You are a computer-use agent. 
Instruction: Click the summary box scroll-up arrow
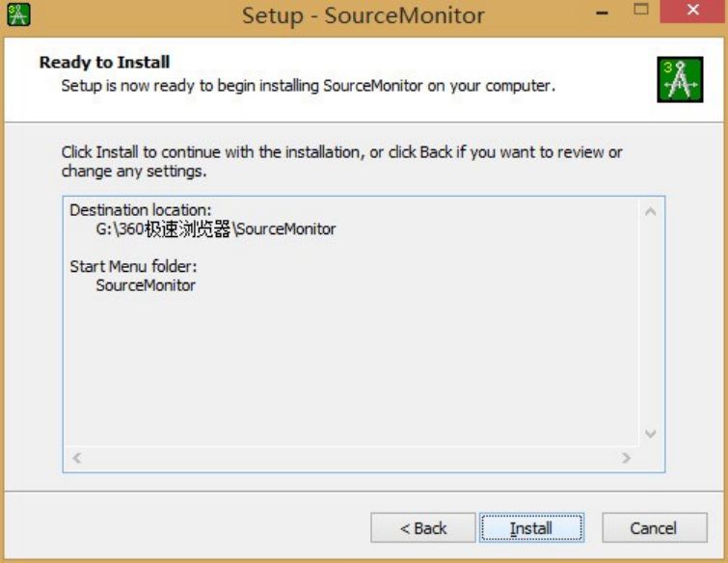[650, 211]
